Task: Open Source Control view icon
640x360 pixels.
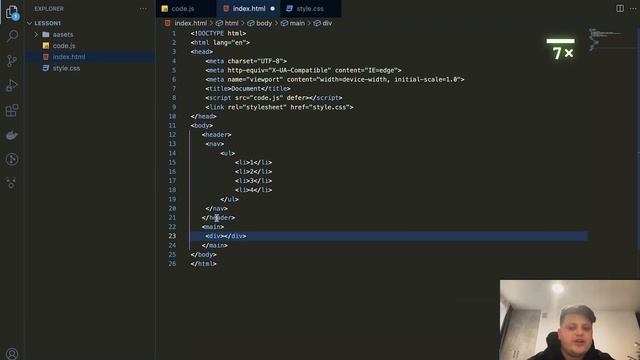Action: (x=12, y=61)
